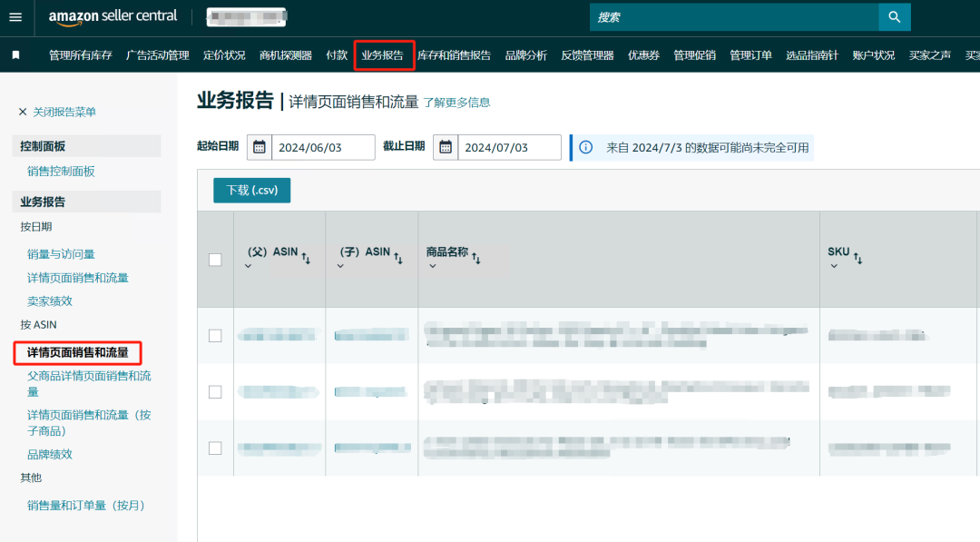Open the start date calendar icon
The width and height of the screenshot is (980, 542).
(259, 147)
